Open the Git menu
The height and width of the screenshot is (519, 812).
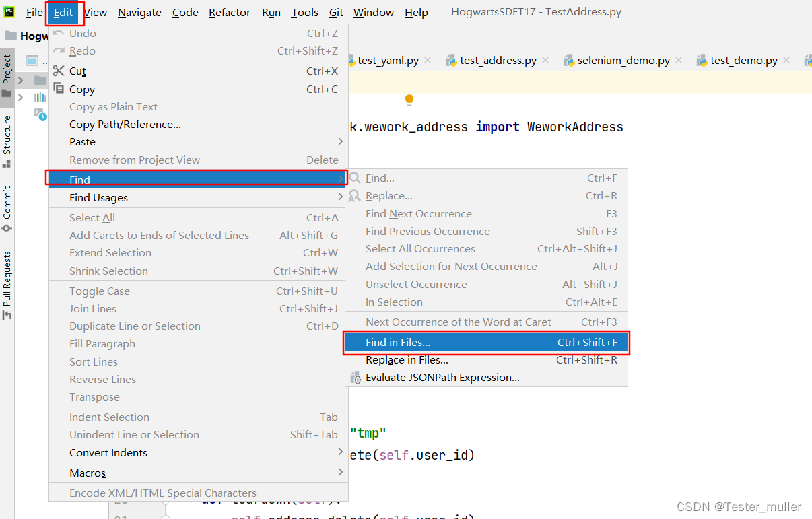tap(336, 12)
